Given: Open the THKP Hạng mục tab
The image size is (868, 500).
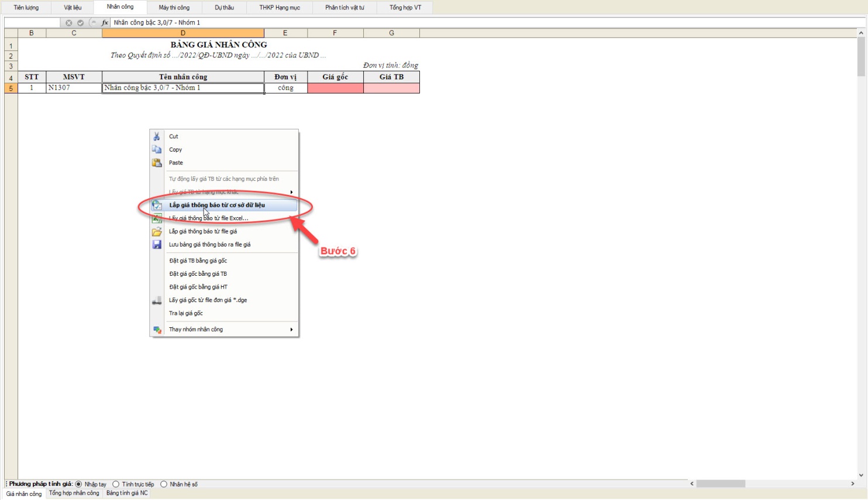Looking at the screenshot, I should click(280, 8).
